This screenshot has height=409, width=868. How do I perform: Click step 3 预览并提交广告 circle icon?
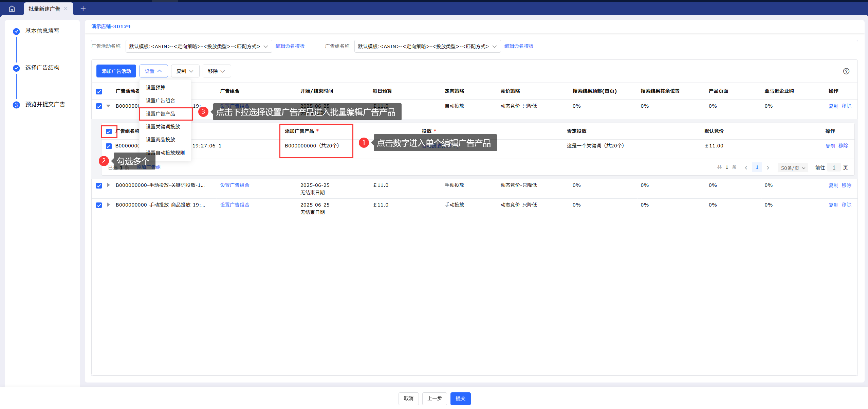(16, 105)
